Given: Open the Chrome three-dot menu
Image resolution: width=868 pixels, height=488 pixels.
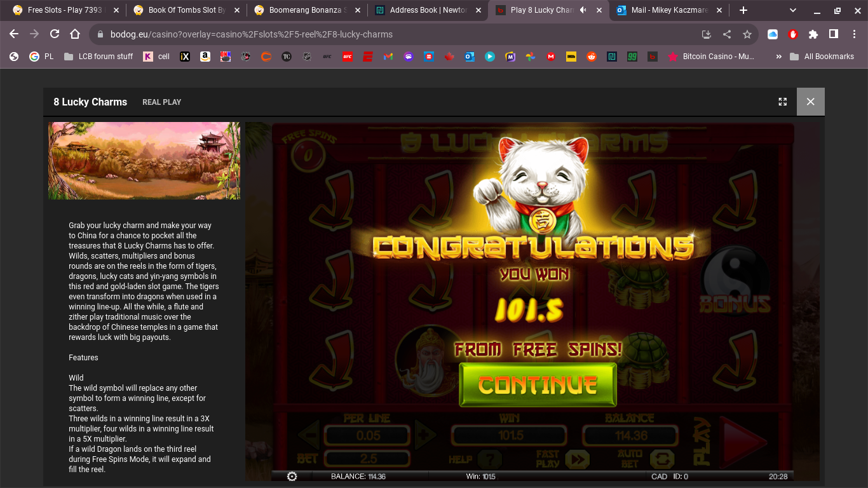Looking at the screenshot, I should coord(854,34).
